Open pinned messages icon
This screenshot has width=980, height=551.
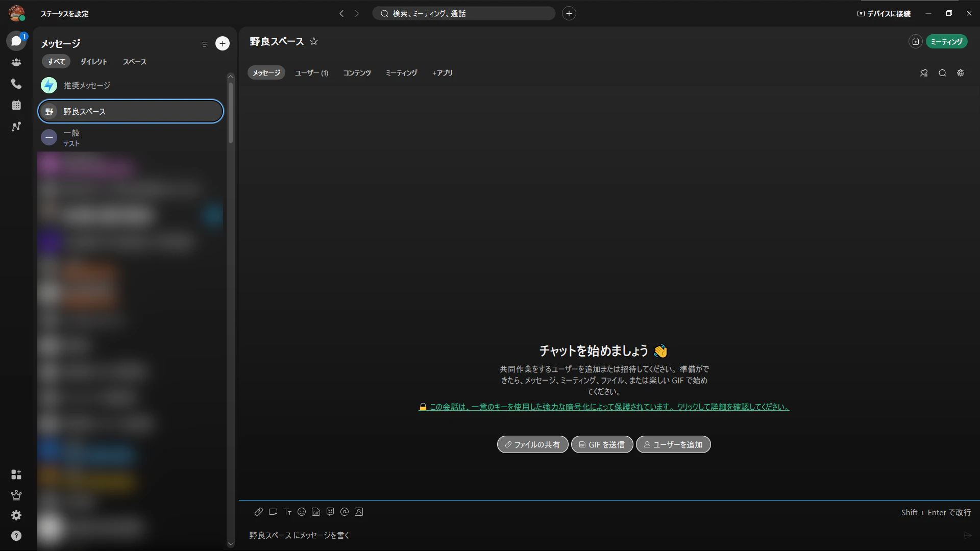(x=924, y=73)
